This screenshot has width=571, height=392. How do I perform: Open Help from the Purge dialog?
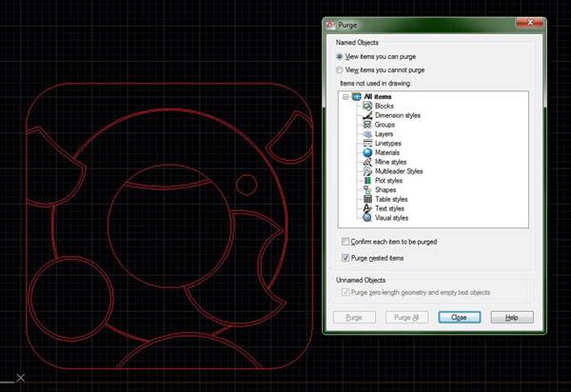coord(511,317)
